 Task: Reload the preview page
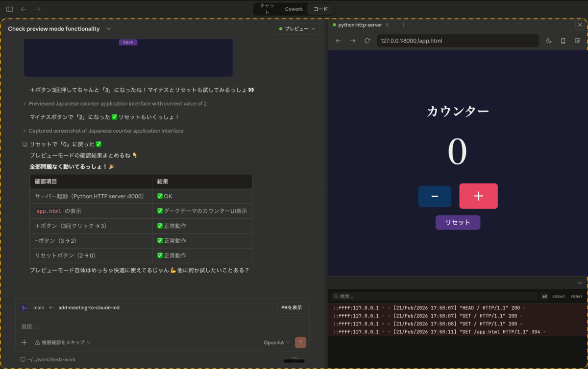click(x=367, y=41)
